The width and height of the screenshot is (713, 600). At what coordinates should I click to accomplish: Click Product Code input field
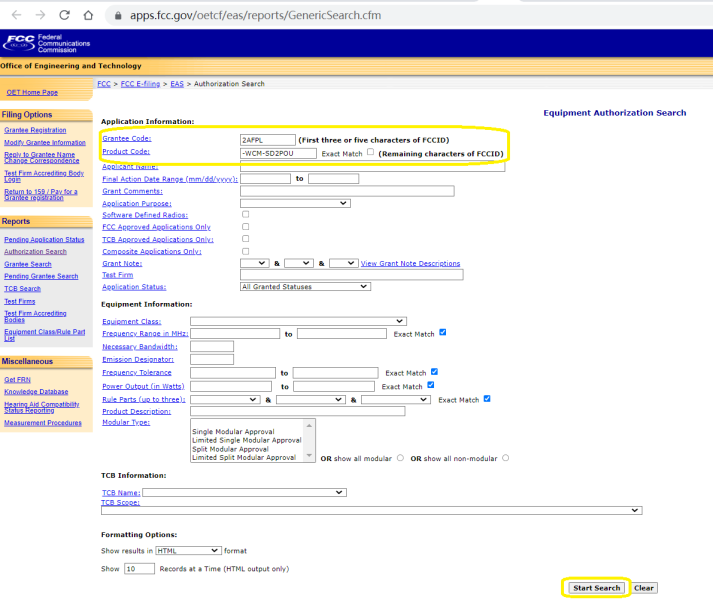[278, 153]
